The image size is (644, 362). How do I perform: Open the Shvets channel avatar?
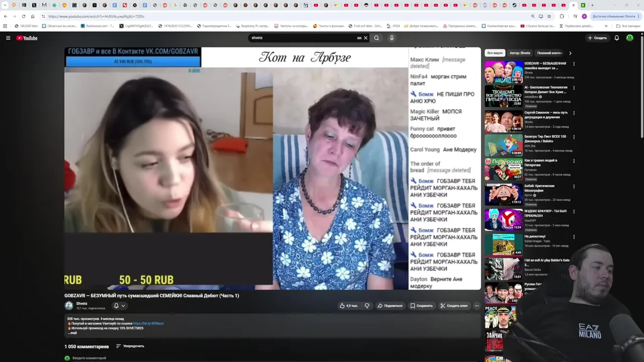(69, 306)
